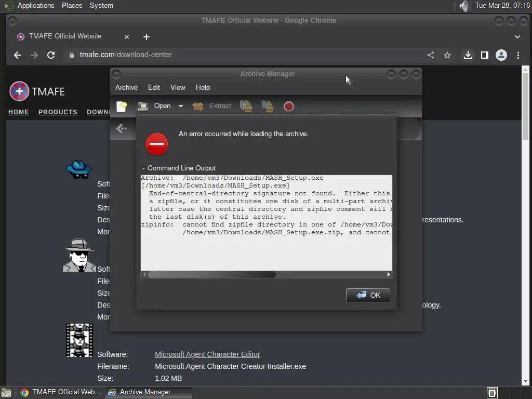This screenshot has width=532, height=399.
Task: Click the date and time clock in the panel
Action: pyautogui.click(x=502, y=5)
